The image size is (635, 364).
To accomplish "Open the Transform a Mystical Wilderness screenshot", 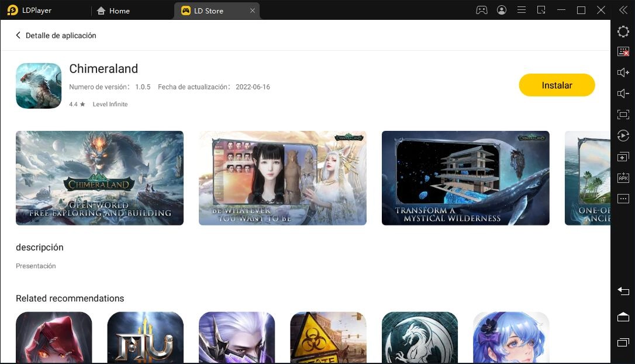I will coord(465,178).
